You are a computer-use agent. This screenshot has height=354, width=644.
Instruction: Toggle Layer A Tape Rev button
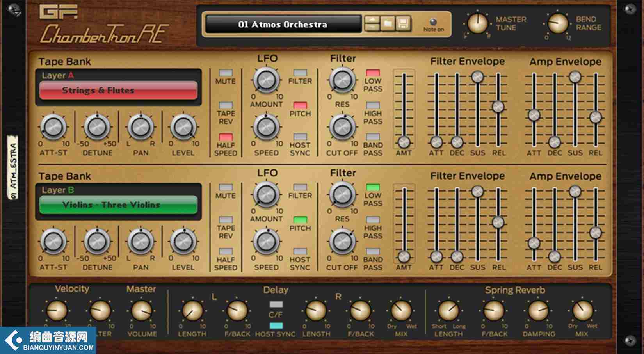[x=226, y=105]
